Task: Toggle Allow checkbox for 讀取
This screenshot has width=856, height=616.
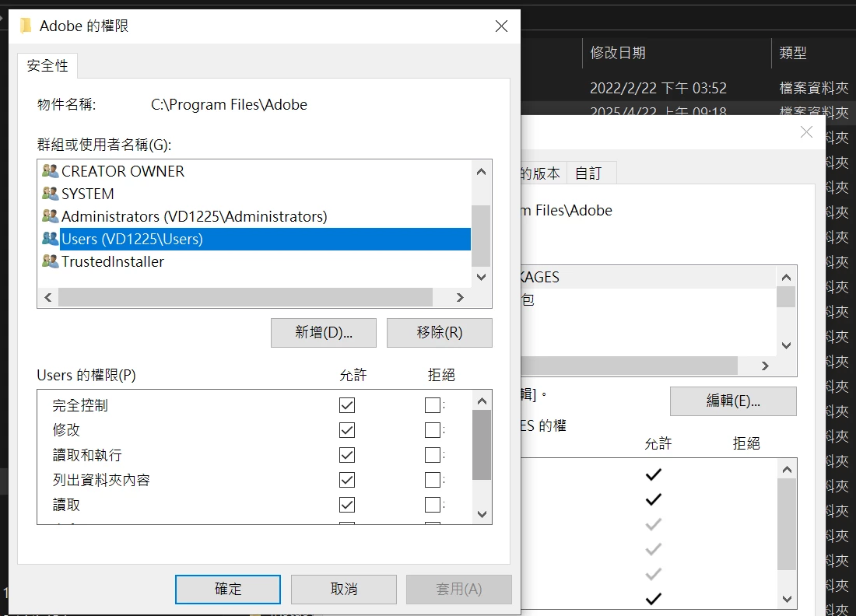Action: click(x=347, y=505)
